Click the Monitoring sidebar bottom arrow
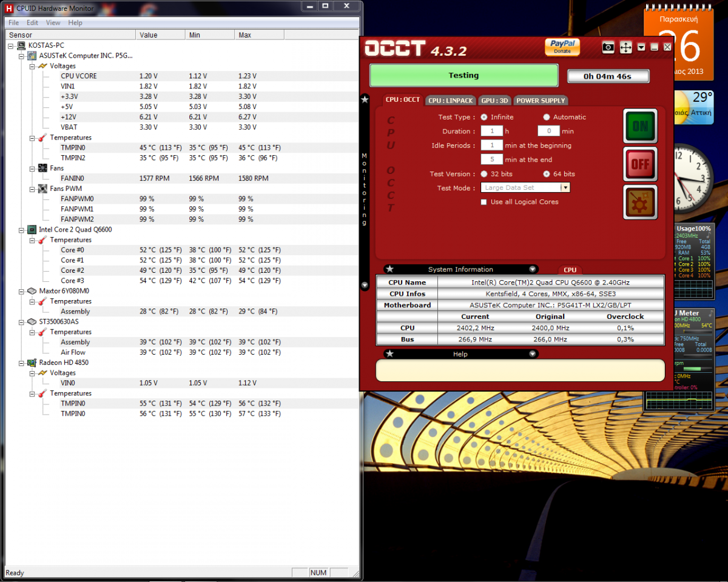 pos(365,285)
